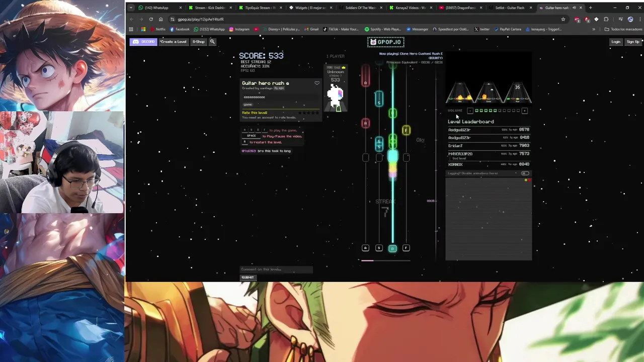Open the Extensions puzzle icon
The height and width of the screenshot is (362, 644).
[x=606, y=19]
